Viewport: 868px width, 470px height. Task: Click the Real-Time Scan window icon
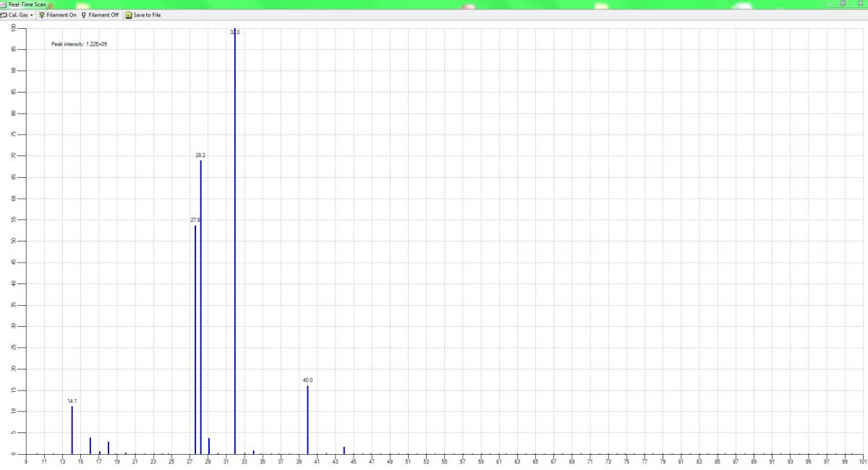coord(4,4)
